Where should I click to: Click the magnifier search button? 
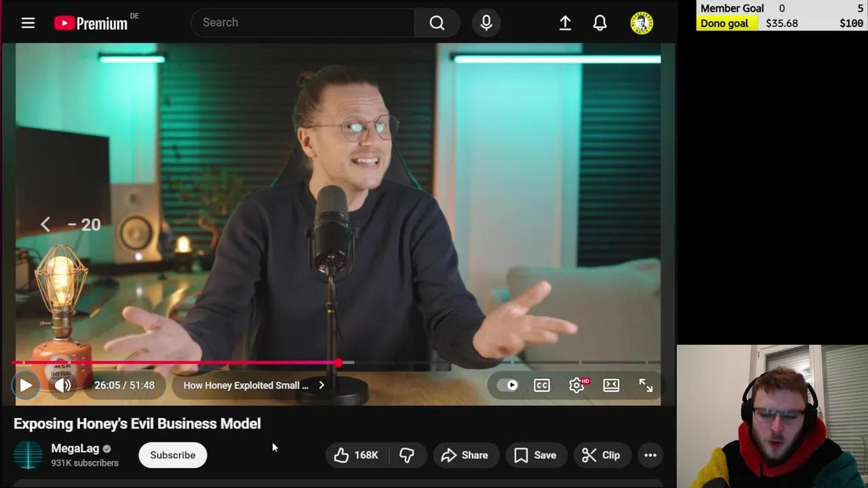pyautogui.click(x=437, y=23)
